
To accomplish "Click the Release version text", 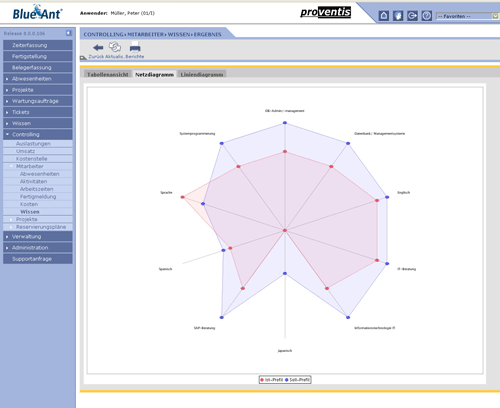I will pyautogui.click(x=24, y=33).
